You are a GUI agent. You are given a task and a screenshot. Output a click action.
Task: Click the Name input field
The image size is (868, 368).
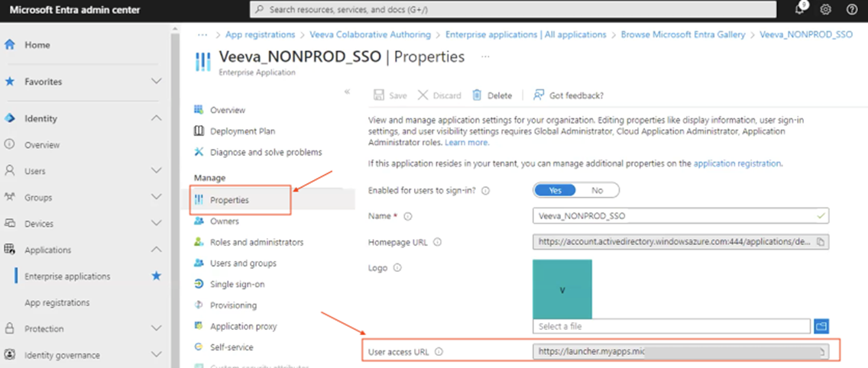680,216
